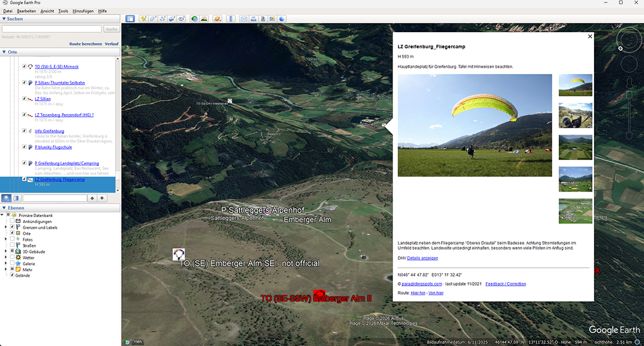
Task: Hide sidebar using the sidebar toolbar button
Action: [130, 18]
